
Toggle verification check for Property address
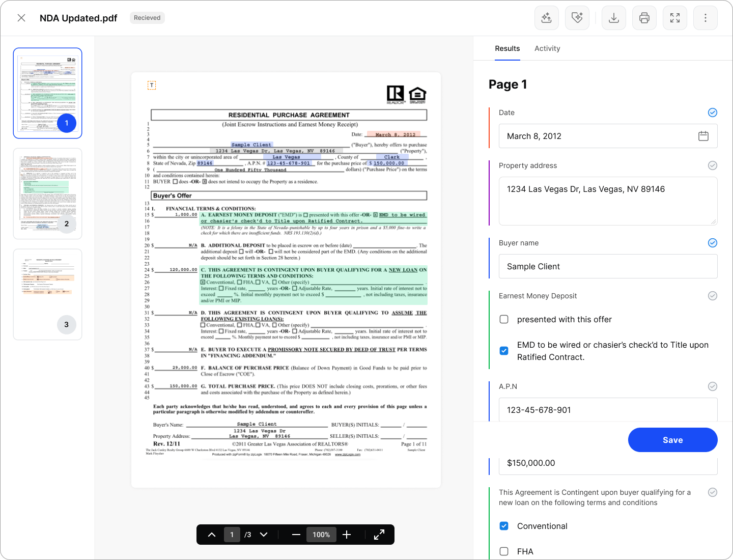pyautogui.click(x=713, y=165)
